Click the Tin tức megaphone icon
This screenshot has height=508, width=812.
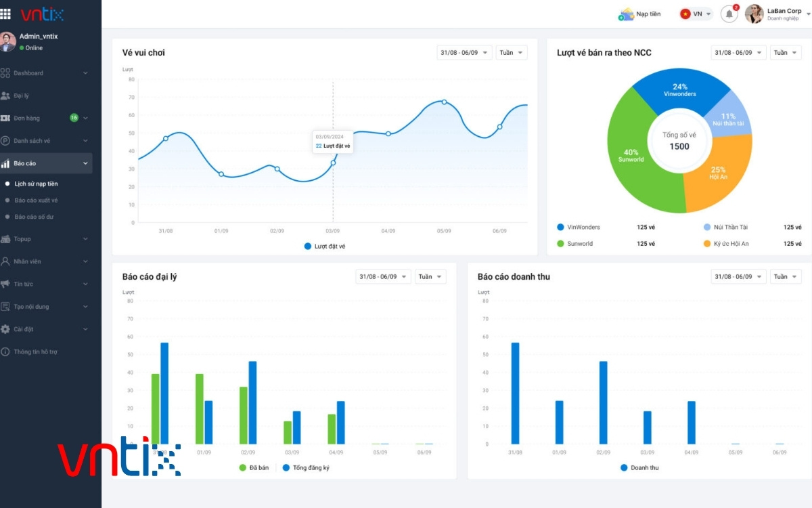(6, 284)
